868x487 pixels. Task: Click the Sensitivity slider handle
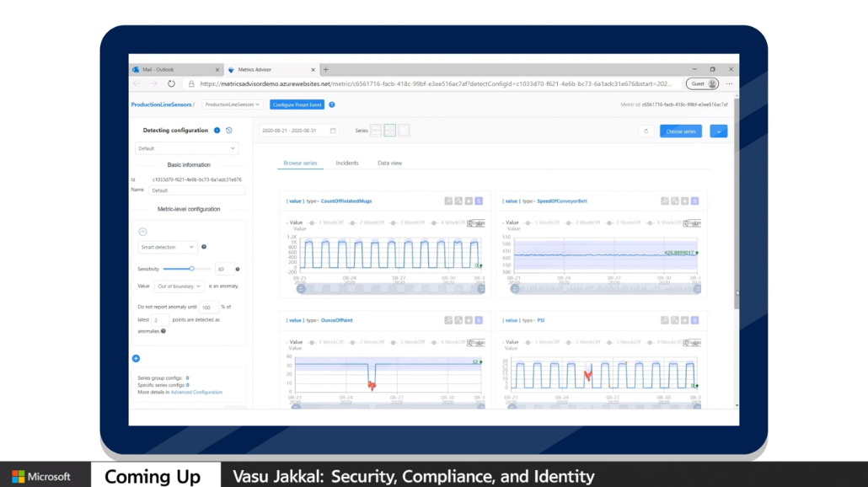(192, 269)
